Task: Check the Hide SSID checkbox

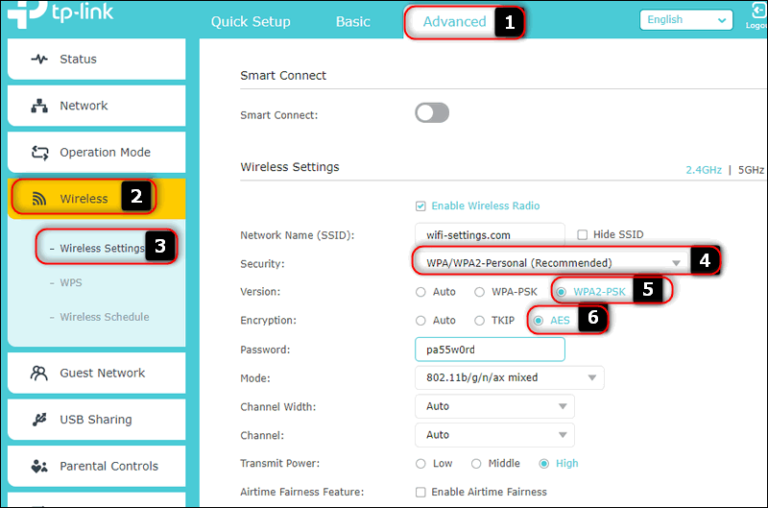Action: pyautogui.click(x=583, y=235)
